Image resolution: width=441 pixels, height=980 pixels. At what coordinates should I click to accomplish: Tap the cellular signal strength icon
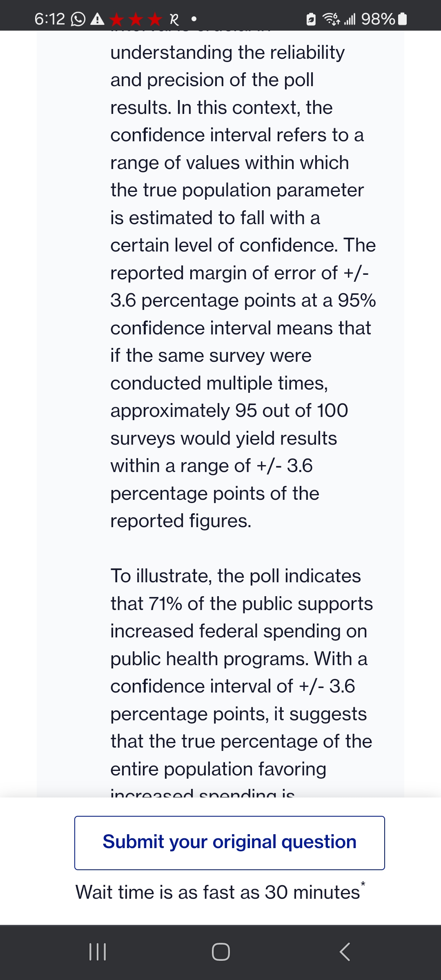350,18
